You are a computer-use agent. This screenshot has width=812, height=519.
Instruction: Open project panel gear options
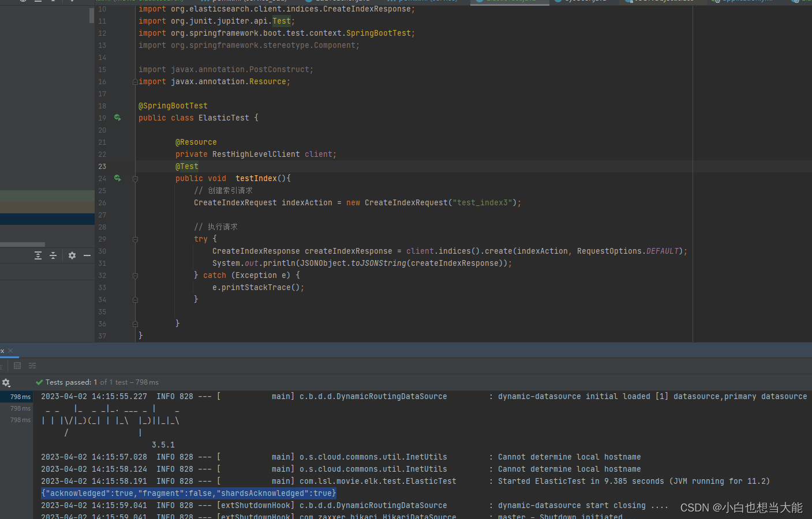click(72, 255)
